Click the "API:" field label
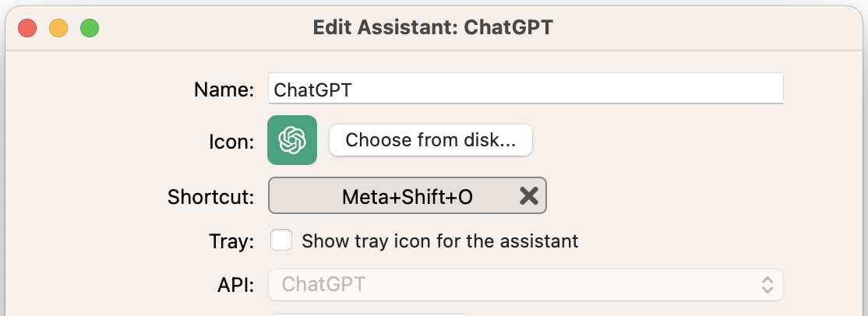The width and height of the screenshot is (868, 316). (x=236, y=285)
